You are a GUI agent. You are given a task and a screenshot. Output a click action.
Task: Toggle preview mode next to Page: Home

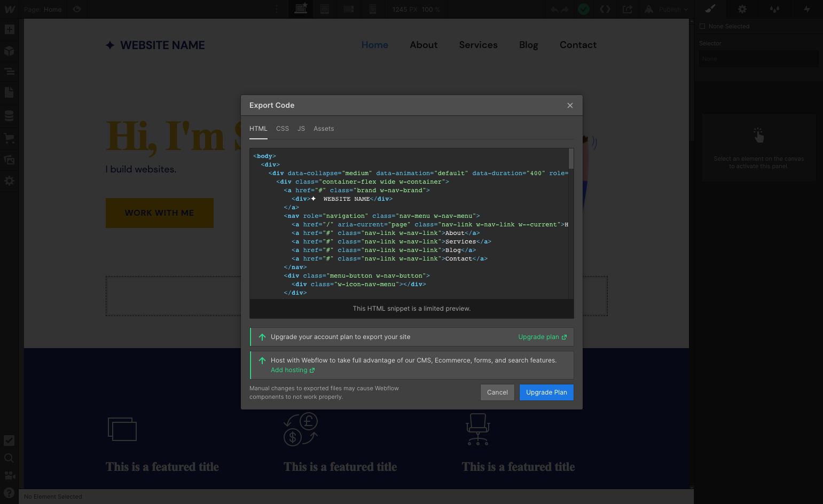(x=76, y=9)
